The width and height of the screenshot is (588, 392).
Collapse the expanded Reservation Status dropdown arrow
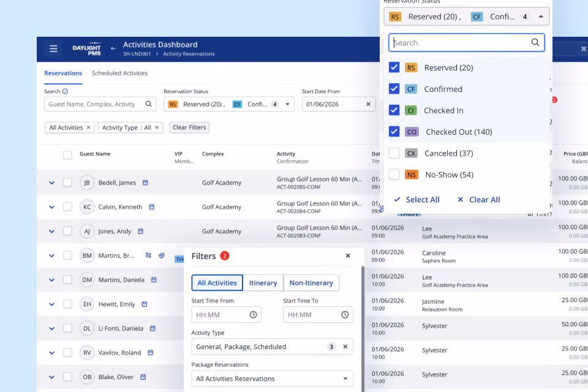[541, 17]
